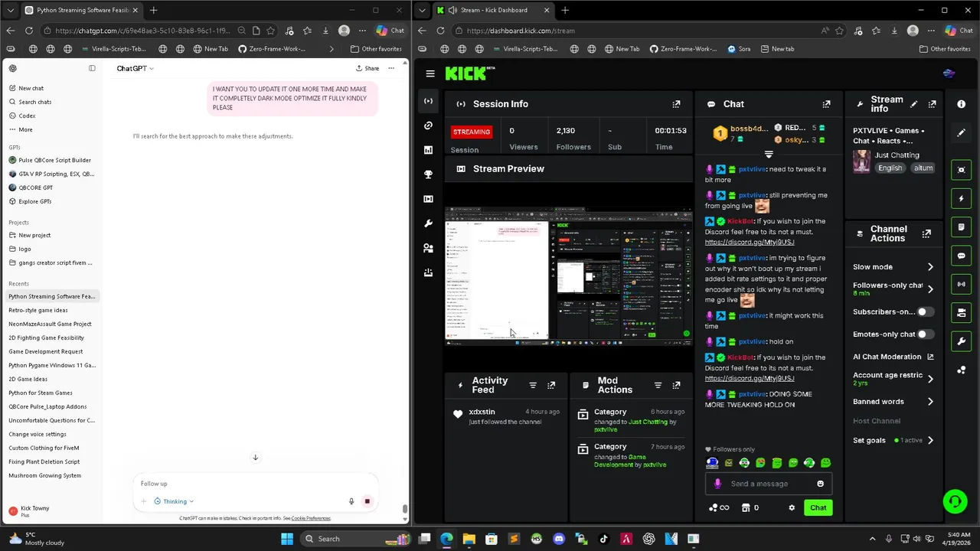980x551 pixels.
Task: Click the green headset support button
Action: (x=955, y=502)
